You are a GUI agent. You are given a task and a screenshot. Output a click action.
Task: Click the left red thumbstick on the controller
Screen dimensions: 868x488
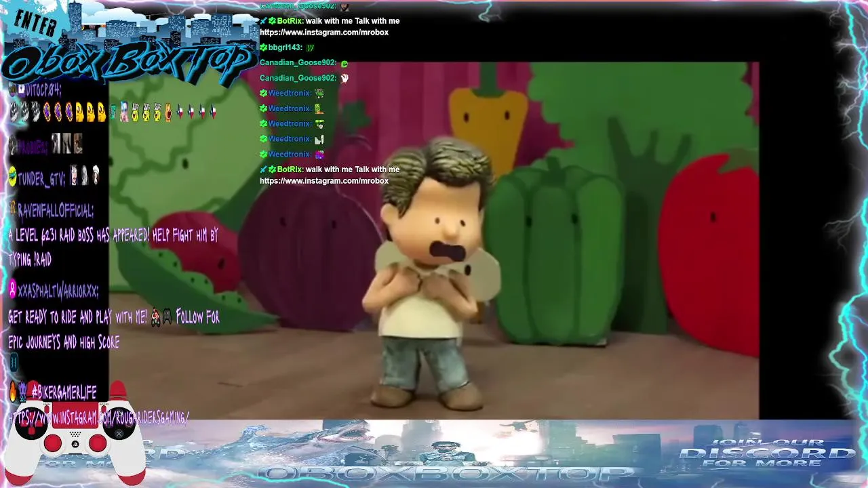[53, 443]
